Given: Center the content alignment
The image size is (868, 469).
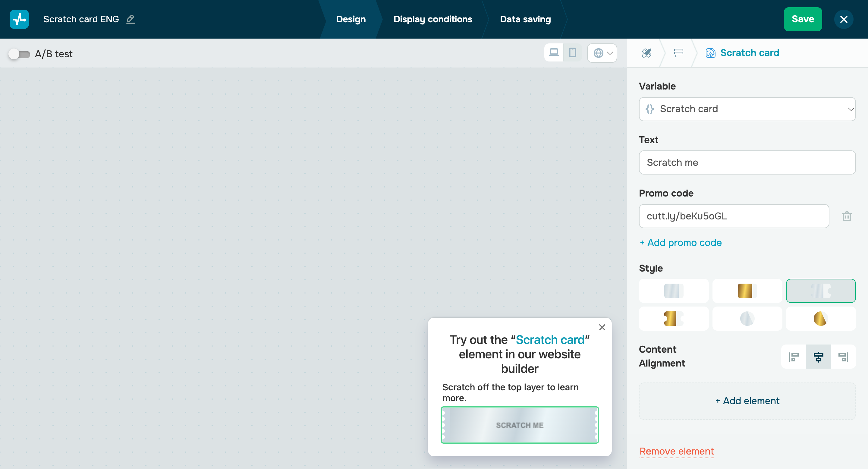Looking at the screenshot, I should point(818,357).
